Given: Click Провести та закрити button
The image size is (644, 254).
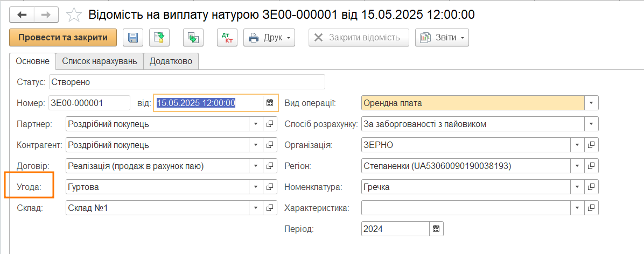Looking at the screenshot, I should click(63, 38).
